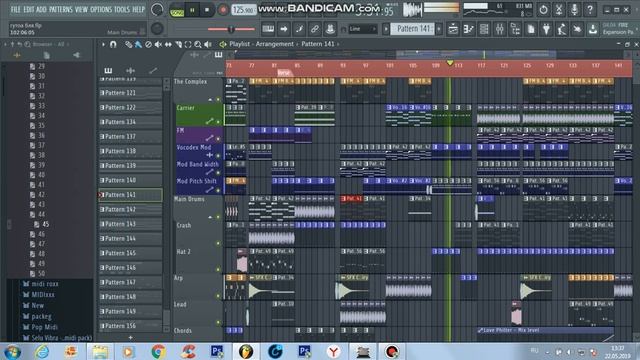Select the Slice tool in playlist toolbar
640x360 pixels.
coord(178,44)
